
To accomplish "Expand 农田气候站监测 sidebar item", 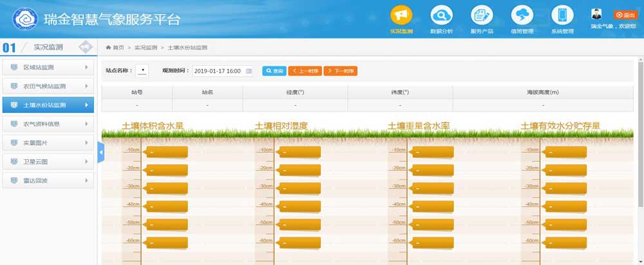I will click(x=48, y=86).
